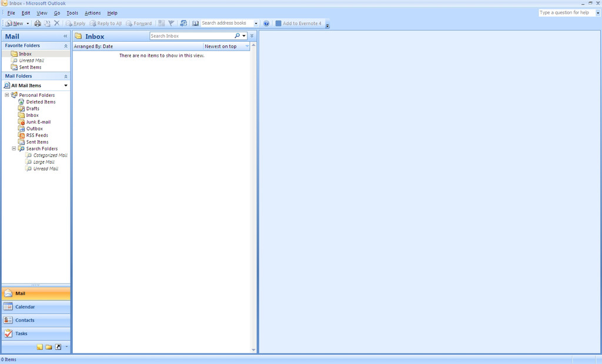Open the Actions menu
This screenshot has height=364, width=602.
click(x=92, y=13)
